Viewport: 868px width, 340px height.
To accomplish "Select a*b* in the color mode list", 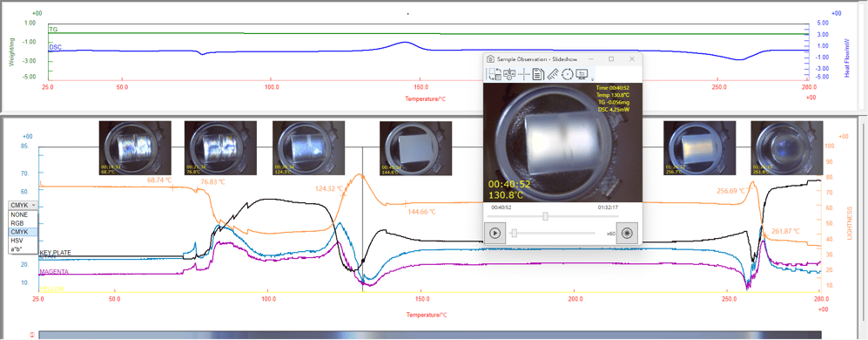I will pyautogui.click(x=24, y=249).
